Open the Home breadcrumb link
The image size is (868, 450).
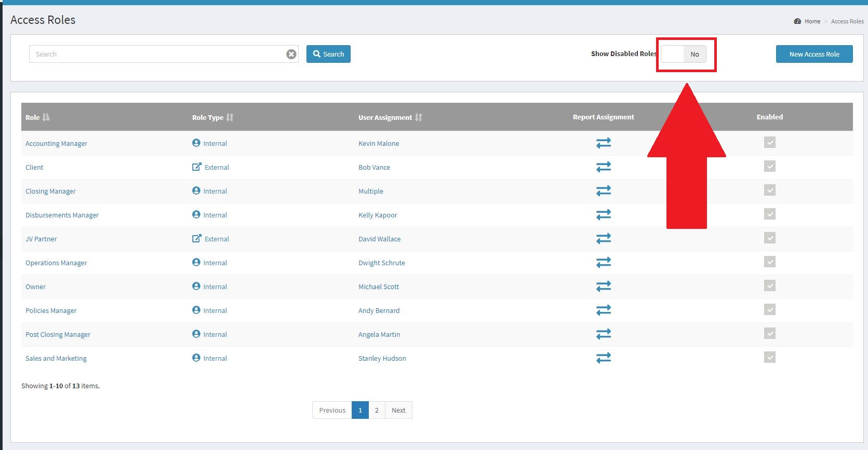[x=812, y=21]
